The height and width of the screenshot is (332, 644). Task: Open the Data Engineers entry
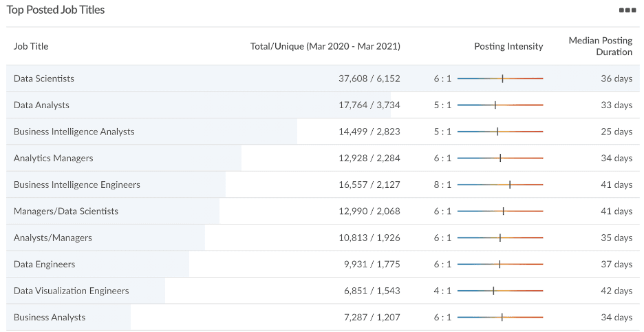point(44,264)
